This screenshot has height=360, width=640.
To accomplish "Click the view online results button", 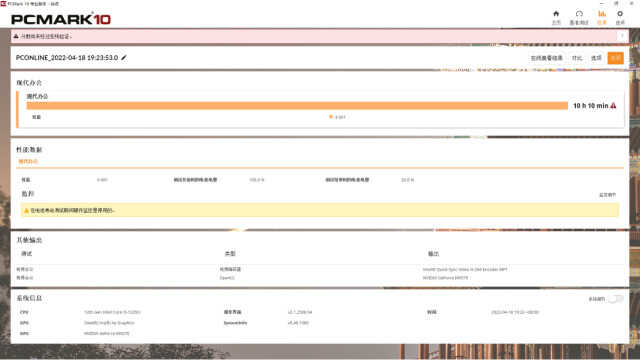I will tap(547, 58).
